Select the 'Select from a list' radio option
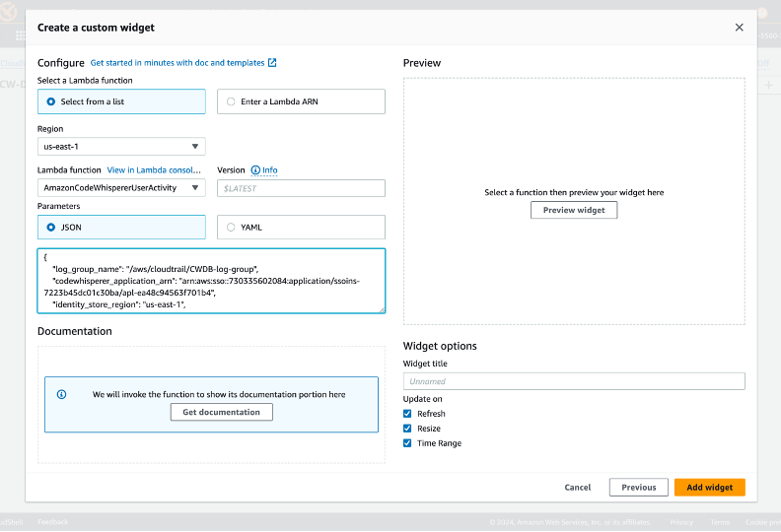The image size is (781, 532). pos(50,101)
